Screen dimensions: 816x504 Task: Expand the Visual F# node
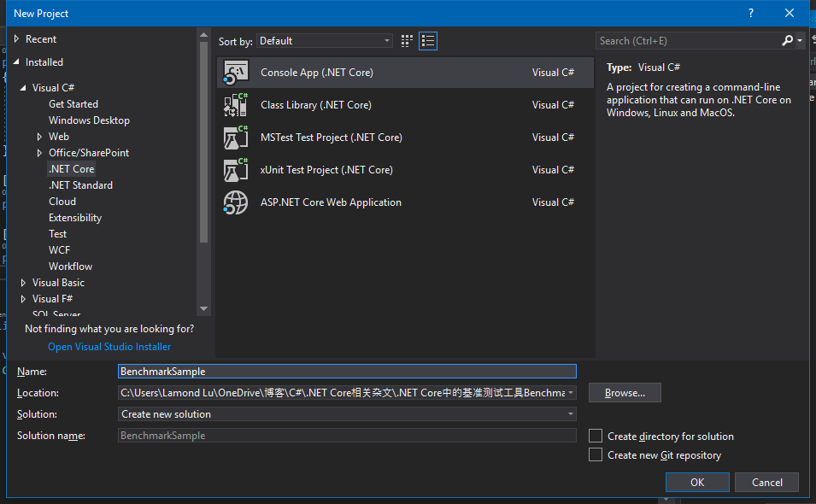[x=23, y=299]
